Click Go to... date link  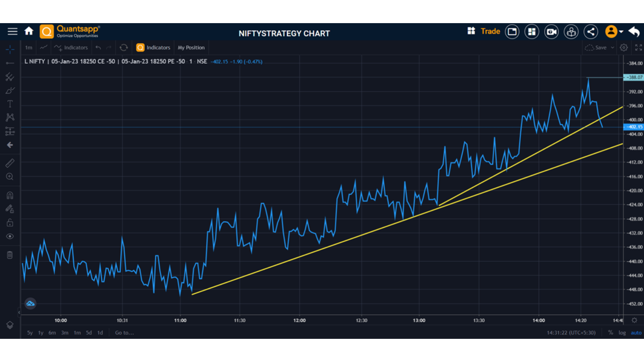(x=124, y=333)
